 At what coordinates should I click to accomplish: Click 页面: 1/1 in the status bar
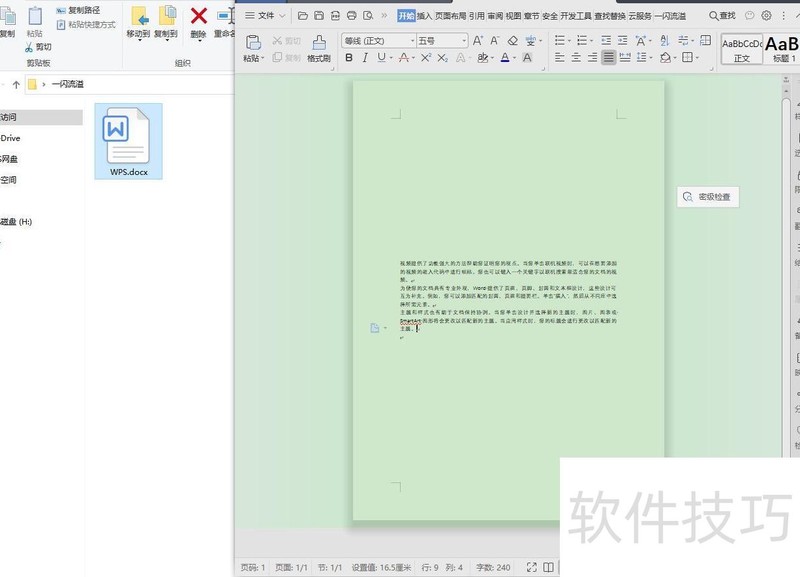click(x=291, y=567)
